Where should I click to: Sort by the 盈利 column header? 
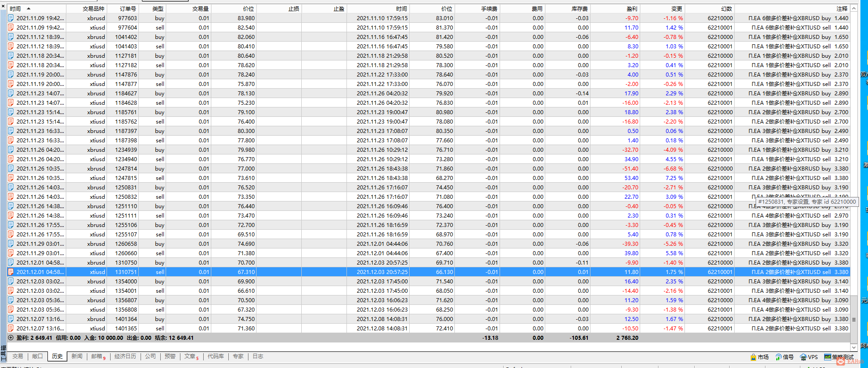(x=615, y=9)
